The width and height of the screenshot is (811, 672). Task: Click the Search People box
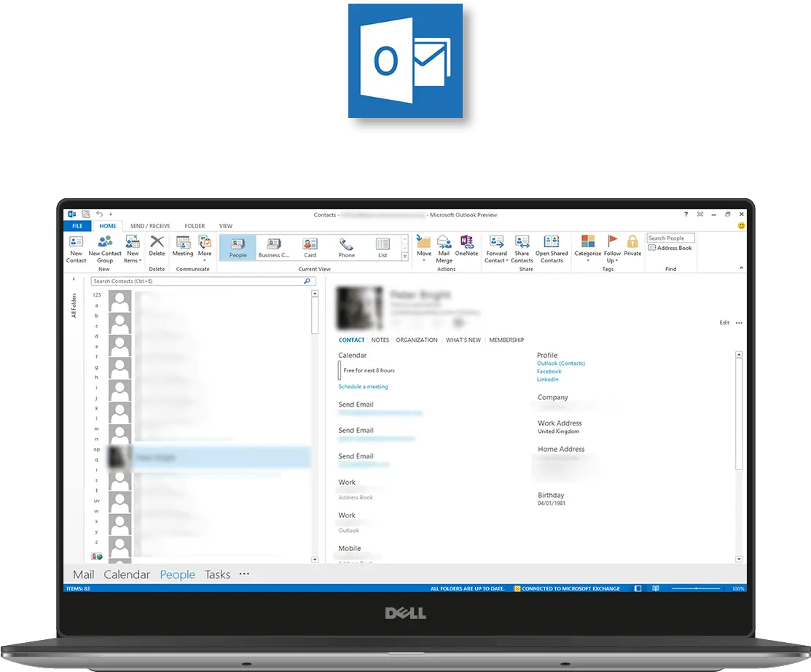tap(670, 238)
